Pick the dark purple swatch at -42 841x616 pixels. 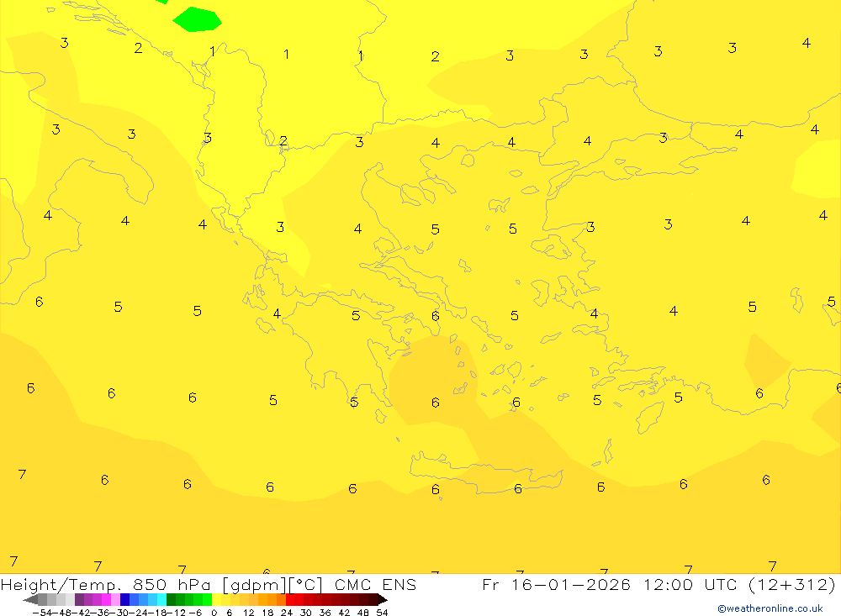tap(79, 599)
